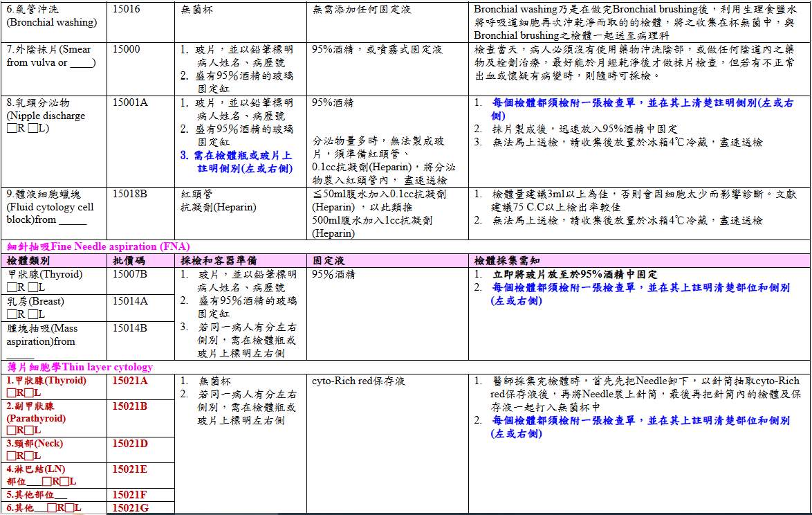Tick L checkbox for FNA Thyroid 15007B

[33, 287]
